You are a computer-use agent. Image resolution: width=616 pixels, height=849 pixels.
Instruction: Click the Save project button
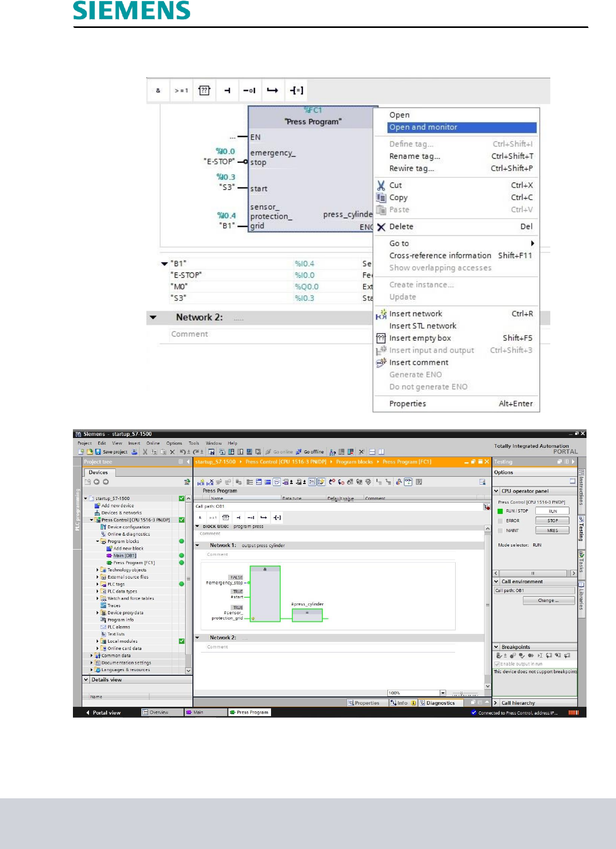tap(111, 452)
